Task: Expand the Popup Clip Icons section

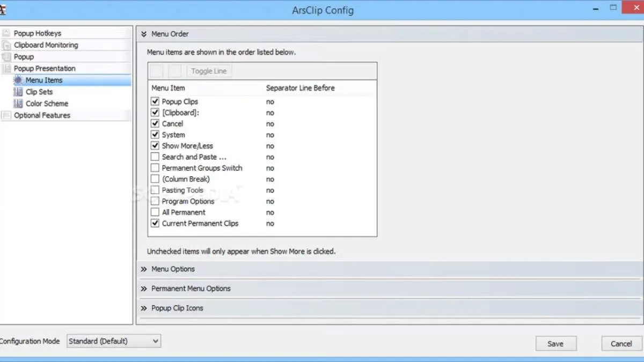Action: point(144,308)
